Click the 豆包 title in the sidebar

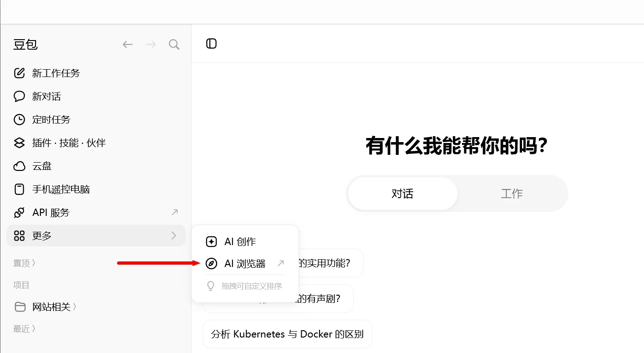coord(25,44)
